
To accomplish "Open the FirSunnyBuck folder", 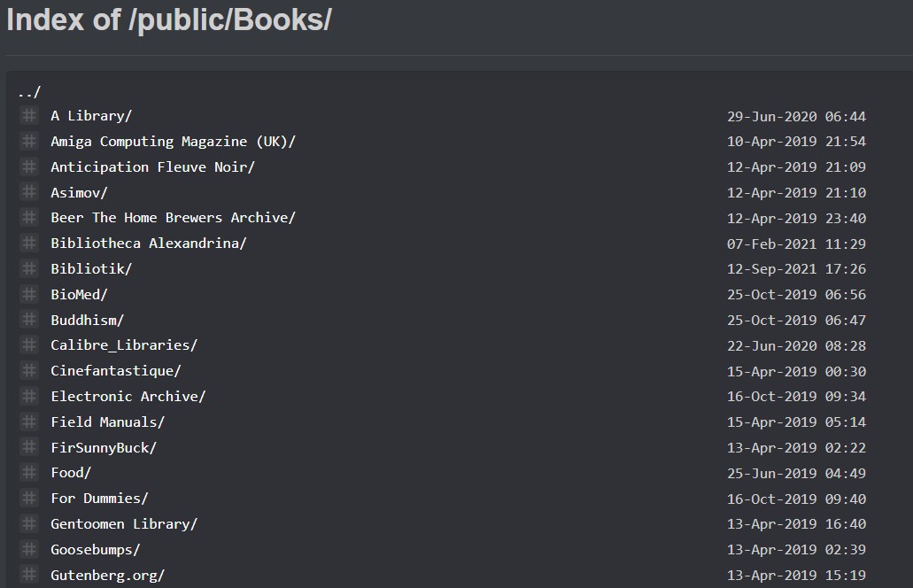I will 104,448.
